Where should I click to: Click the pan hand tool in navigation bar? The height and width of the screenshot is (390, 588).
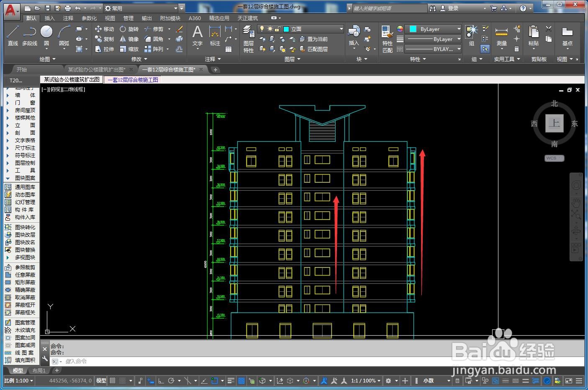pyautogui.click(x=576, y=203)
